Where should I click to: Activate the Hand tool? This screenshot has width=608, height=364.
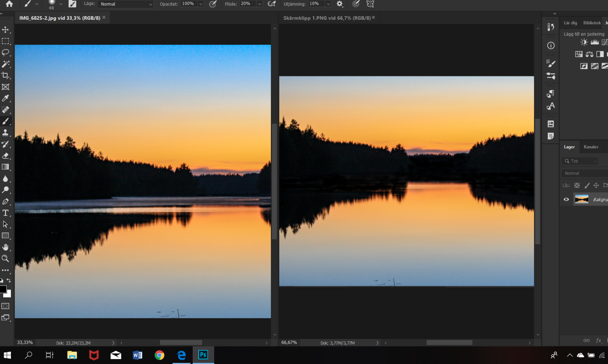pyautogui.click(x=5, y=247)
